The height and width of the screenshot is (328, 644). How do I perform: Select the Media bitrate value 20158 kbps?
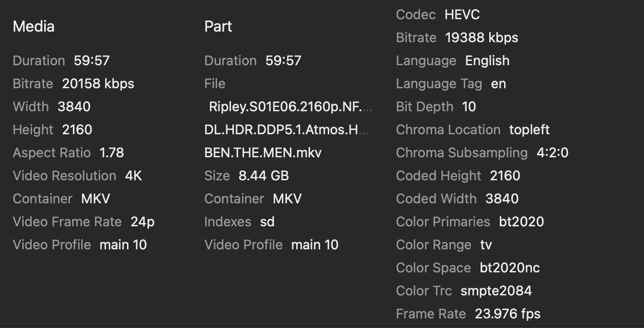point(98,83)
